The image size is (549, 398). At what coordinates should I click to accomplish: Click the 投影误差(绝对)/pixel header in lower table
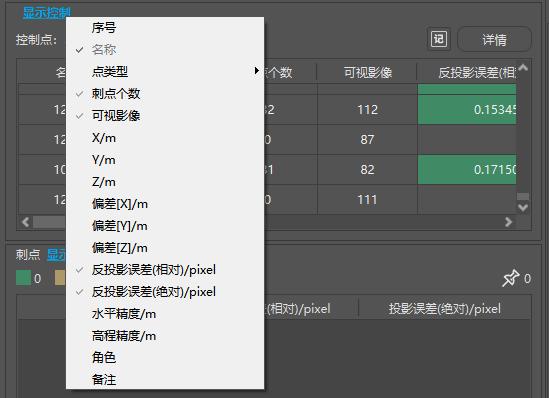pos(444,309)
